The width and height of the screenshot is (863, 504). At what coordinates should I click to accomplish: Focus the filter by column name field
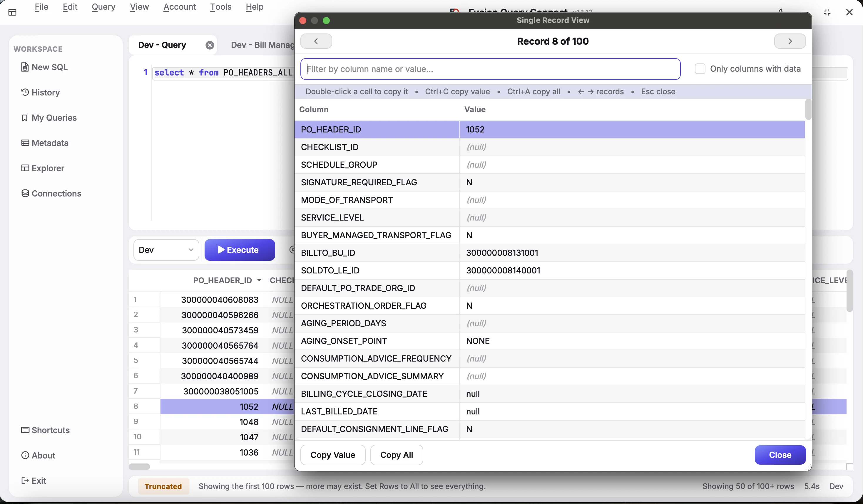[490, 69]
